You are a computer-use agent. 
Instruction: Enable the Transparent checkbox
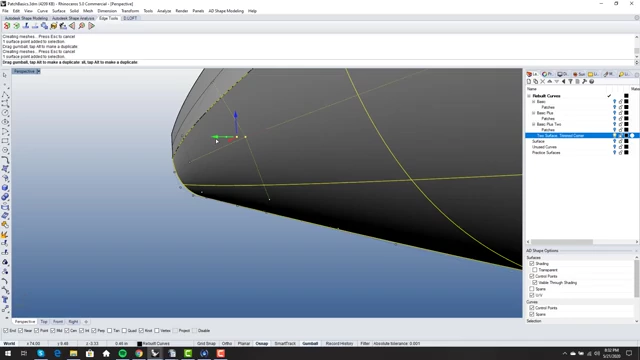535,270
